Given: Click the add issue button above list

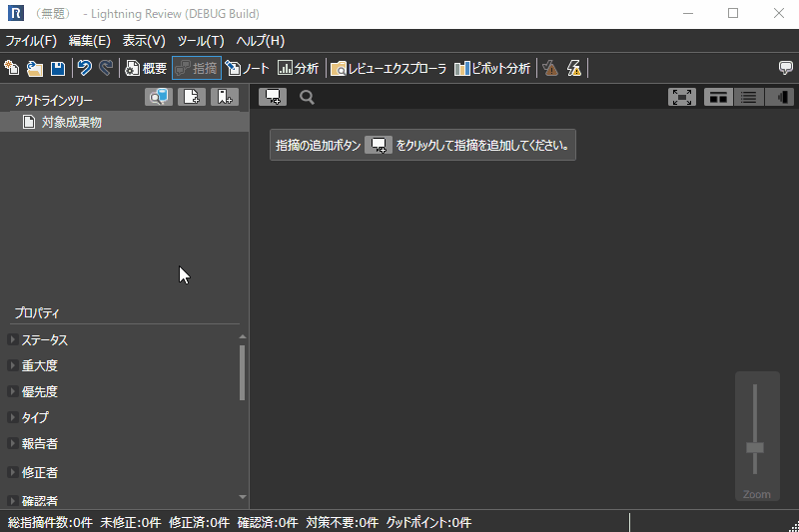Looking at the screenshot, I should click(273, 97).
